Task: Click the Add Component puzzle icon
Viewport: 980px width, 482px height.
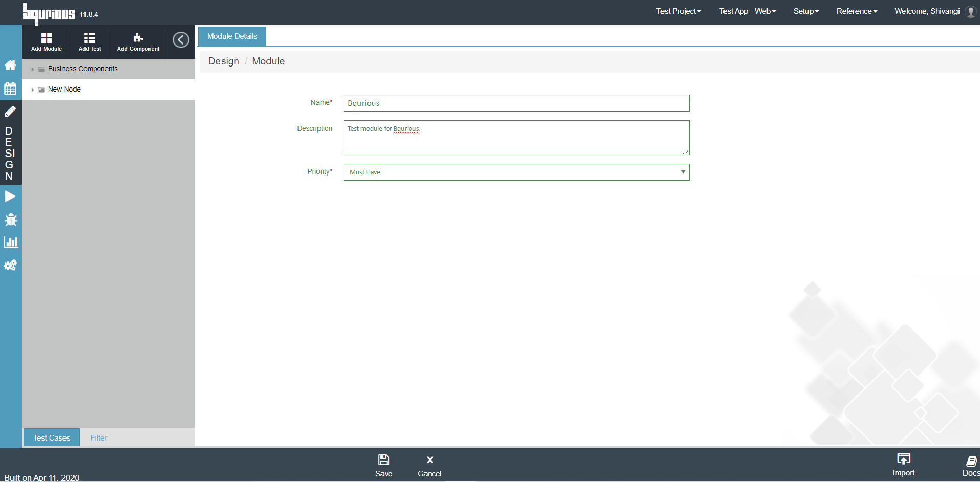Action: (138, 38)
